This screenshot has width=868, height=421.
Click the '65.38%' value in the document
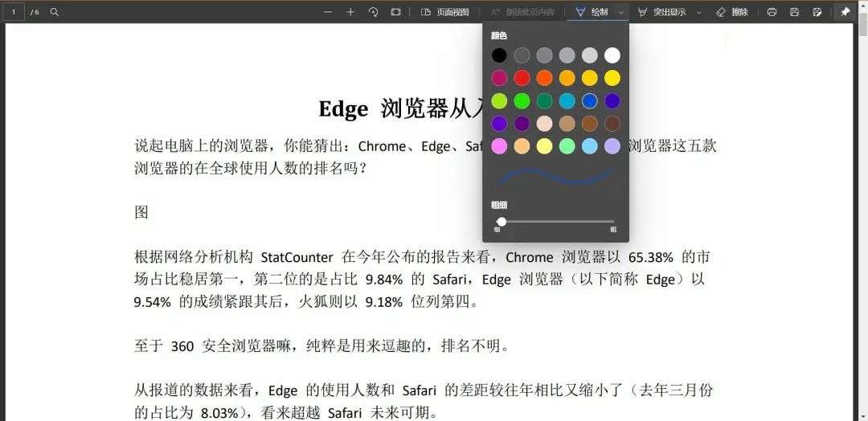pyautogui.click(x=651, y=257)
